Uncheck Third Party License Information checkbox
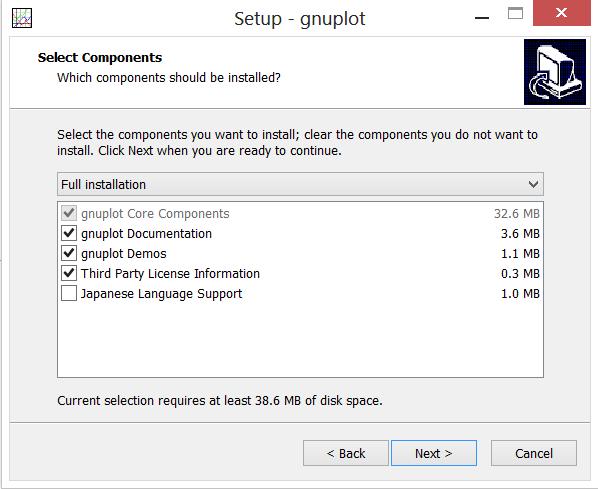This screenshot has width=598, height=489. pyautogui.click(x=69, y=273)
